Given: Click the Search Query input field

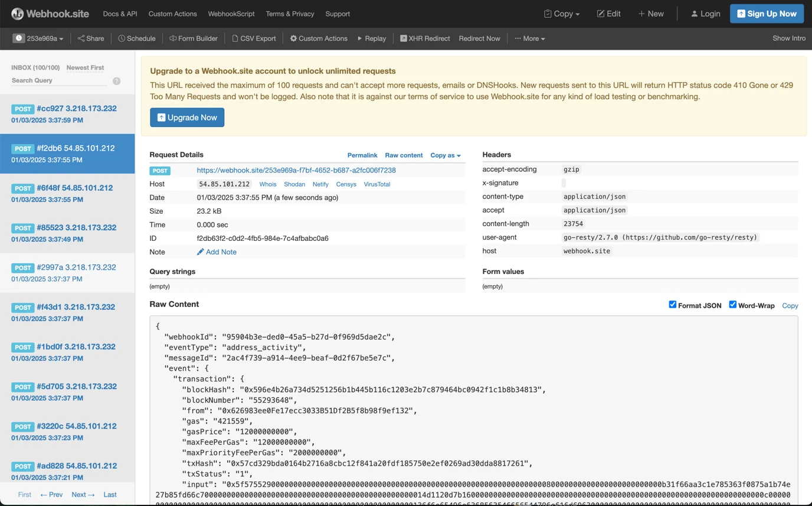Looking at the screenshot, I should (x=59, y=80).
